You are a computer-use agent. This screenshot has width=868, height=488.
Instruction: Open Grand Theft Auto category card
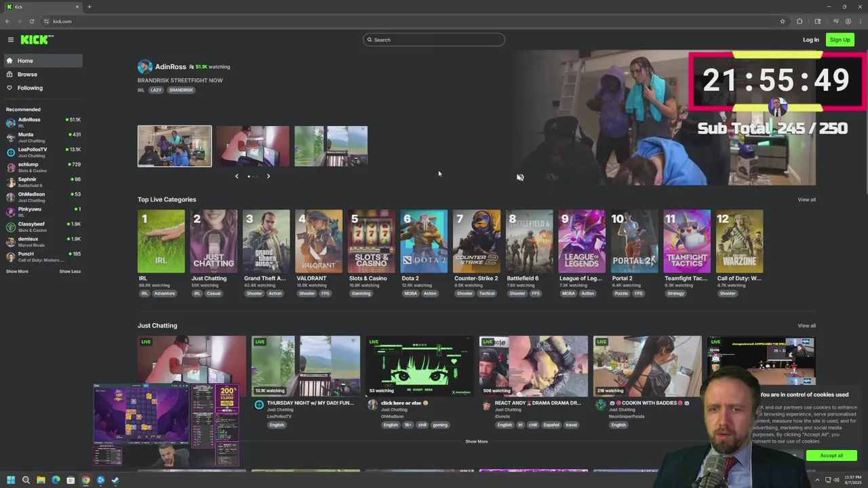click(x=266, y=241)
